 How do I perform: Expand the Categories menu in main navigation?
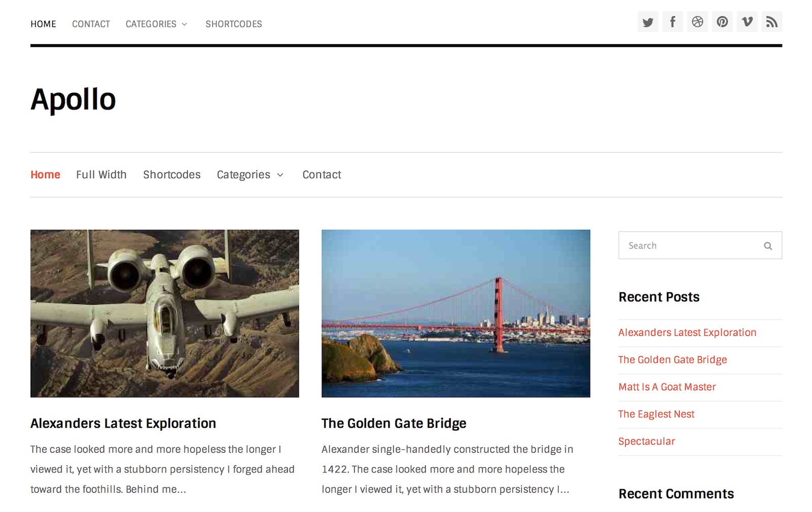tap(250, 175)
